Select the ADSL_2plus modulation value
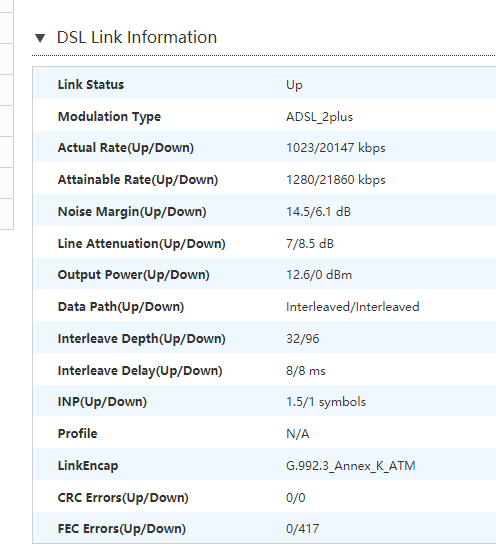The image size is (496, 554). [319, 117]
